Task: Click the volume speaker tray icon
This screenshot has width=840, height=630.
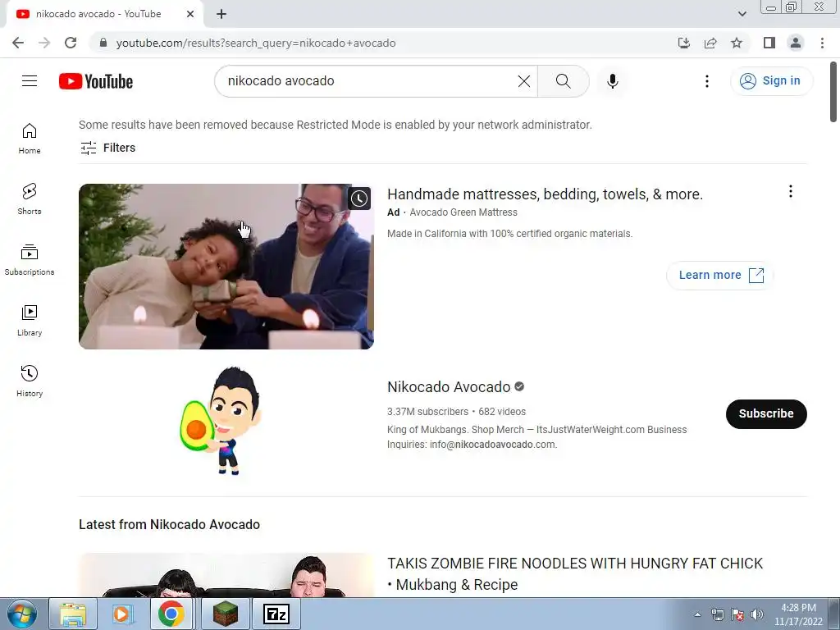Action: 757,614
